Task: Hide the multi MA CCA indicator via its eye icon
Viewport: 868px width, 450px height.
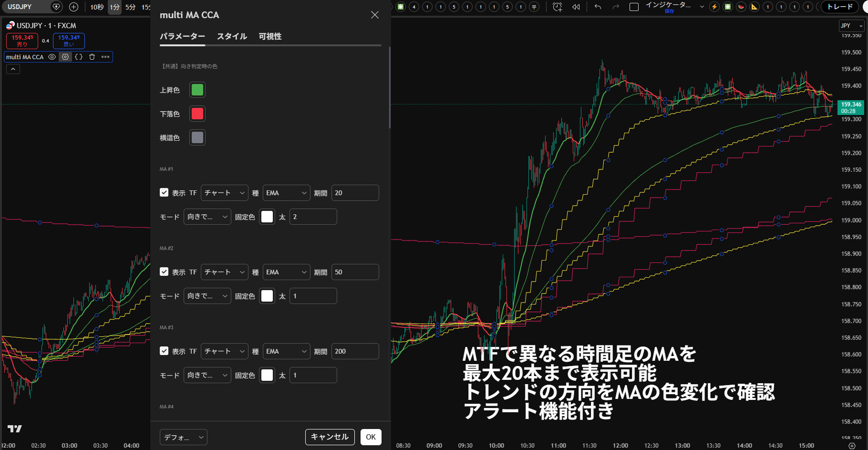Action: point(52,57)
